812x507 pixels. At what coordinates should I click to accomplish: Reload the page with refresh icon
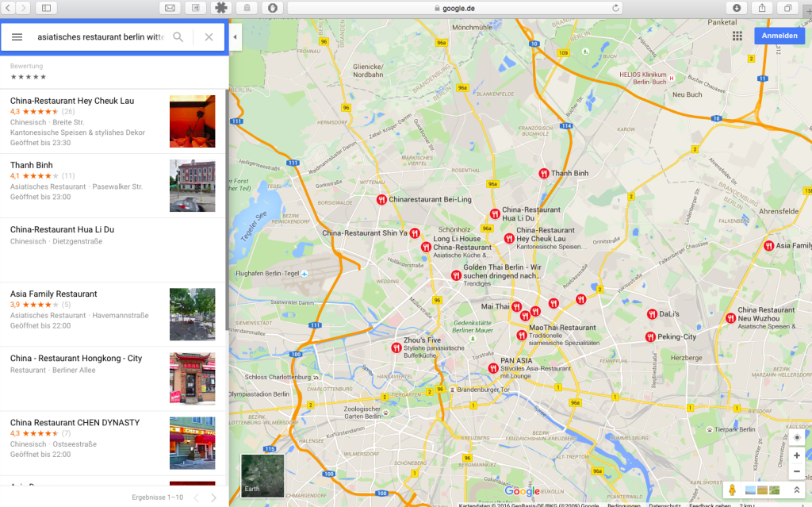(x=615, y=8)
